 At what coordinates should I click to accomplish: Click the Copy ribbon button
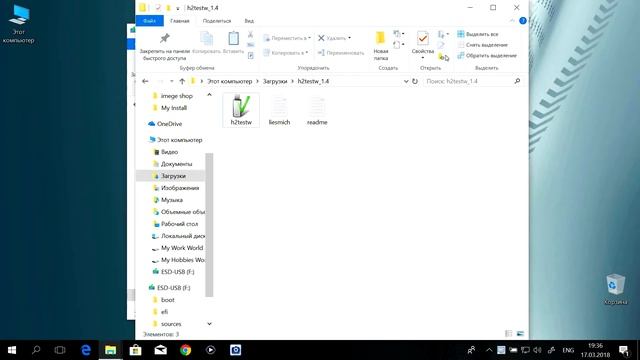tap(206, 42)
